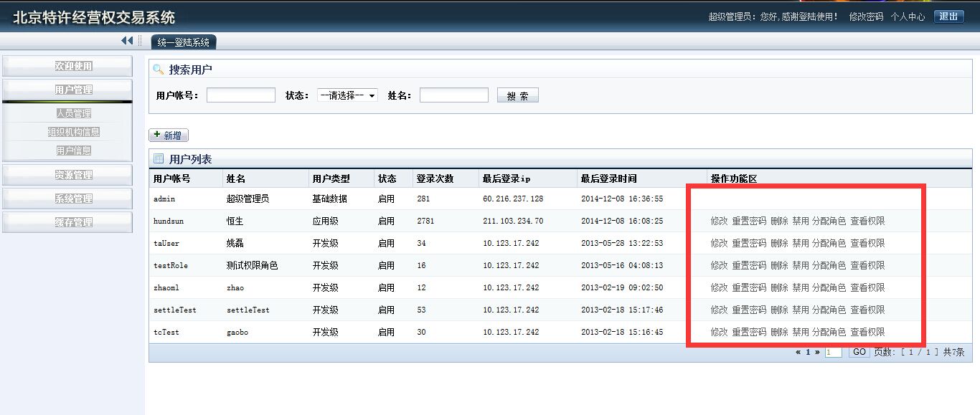Select the gaobo name cell
The width and height of the screenshot is (980, 415).
pos(237,332)
